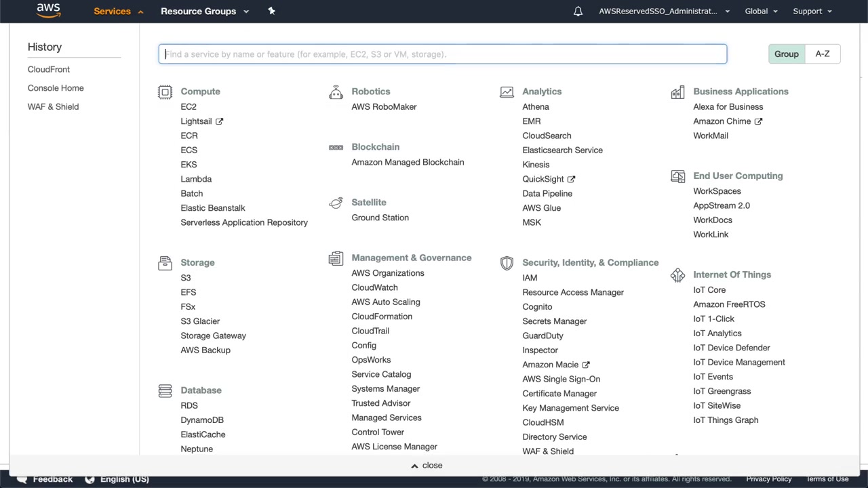This screenshot has width=868, height=488.
Task: Click the Robotics category icon
Action: point(336,92)
